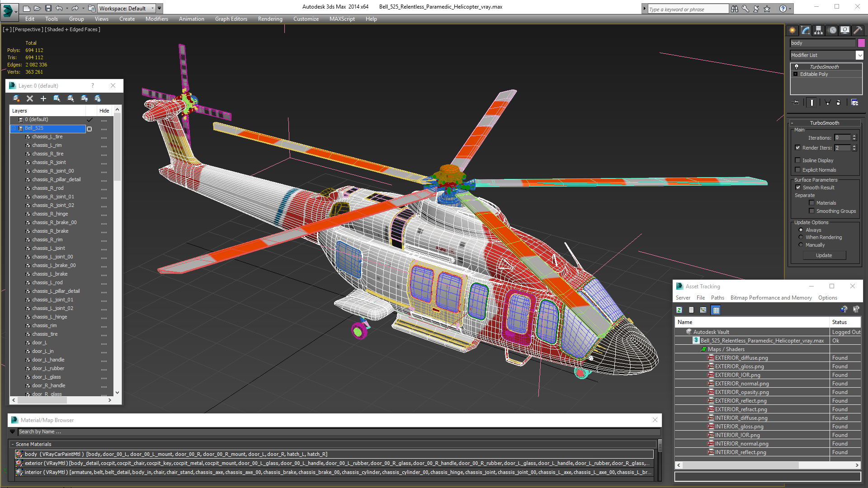This screenshot has height=488, width=868.
Task: Open the help dropdown arrow
Action: [x=790, y=9]
